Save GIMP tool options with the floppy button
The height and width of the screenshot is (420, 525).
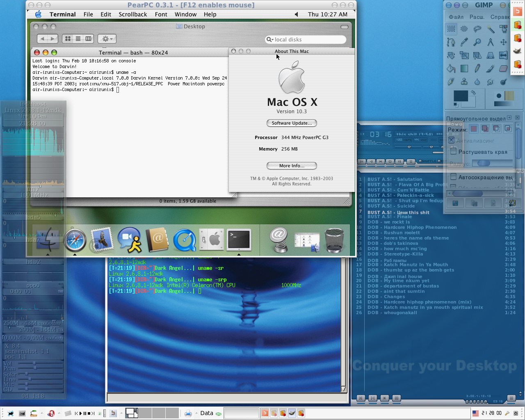click(455, 203)
